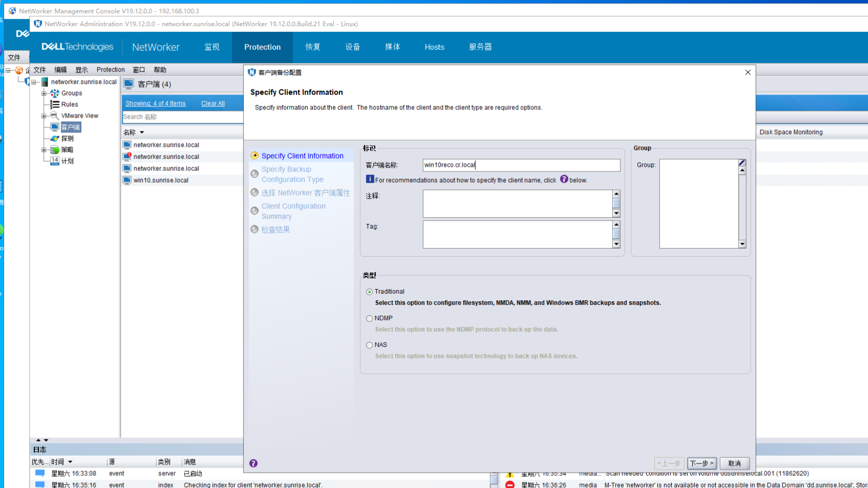Viewport: 868px width, 488px height.
Task: Open the 文件 menu in Administration window
Action: pyautogui.click(x=40, y=70)
